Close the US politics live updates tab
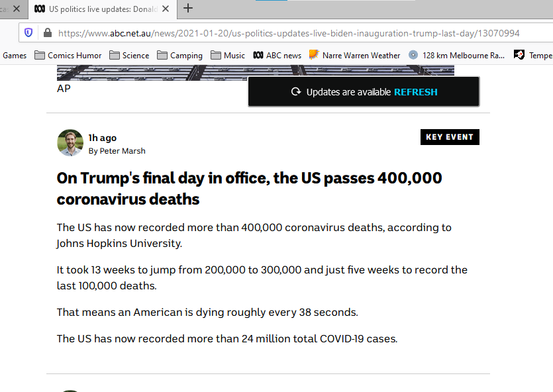The width and height of the screenshot is (553, 392). coord(166,9)
